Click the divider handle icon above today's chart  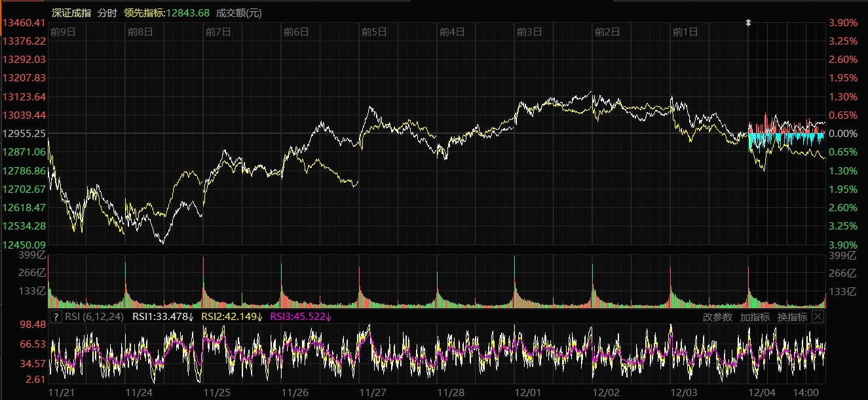click(748, 22)
